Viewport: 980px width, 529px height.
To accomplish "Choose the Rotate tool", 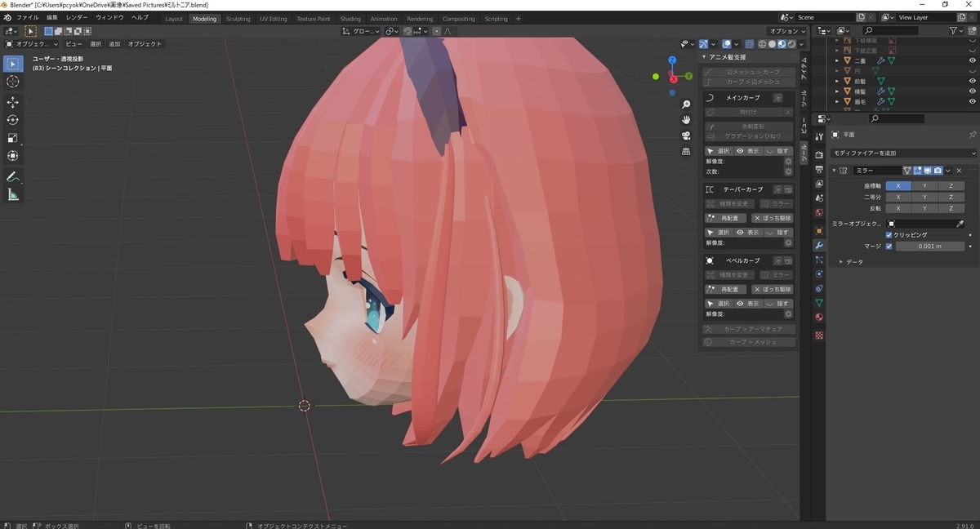I will 13,120.
